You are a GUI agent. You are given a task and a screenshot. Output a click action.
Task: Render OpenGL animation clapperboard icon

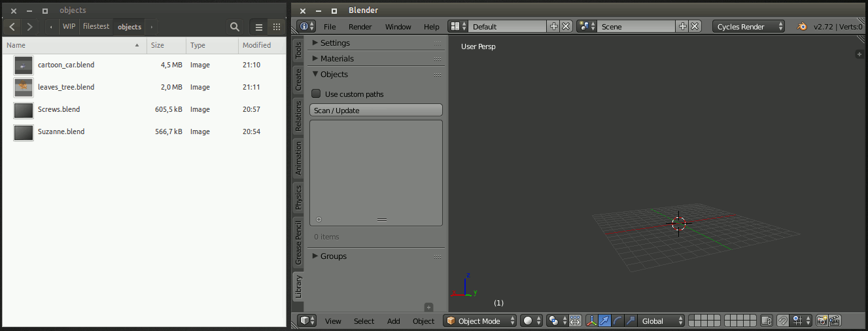(x=835, y=321)
